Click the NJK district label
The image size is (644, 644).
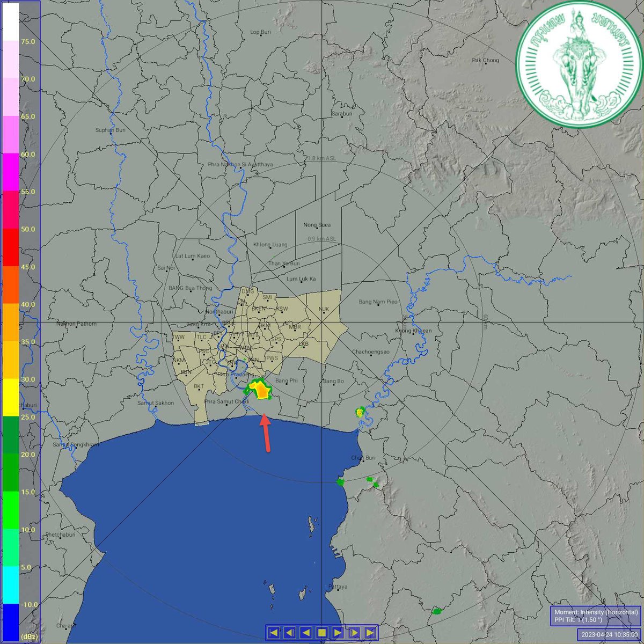[324, 309]
